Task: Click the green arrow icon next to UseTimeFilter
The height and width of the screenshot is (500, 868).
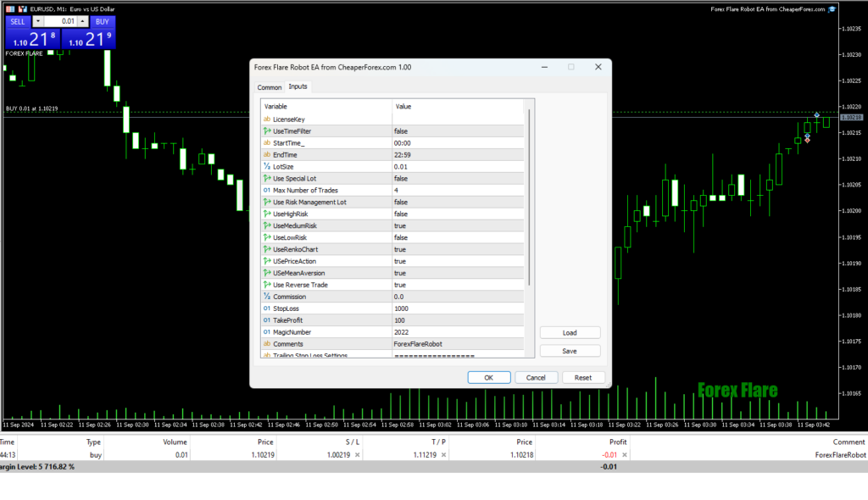Action: [268, 131]
